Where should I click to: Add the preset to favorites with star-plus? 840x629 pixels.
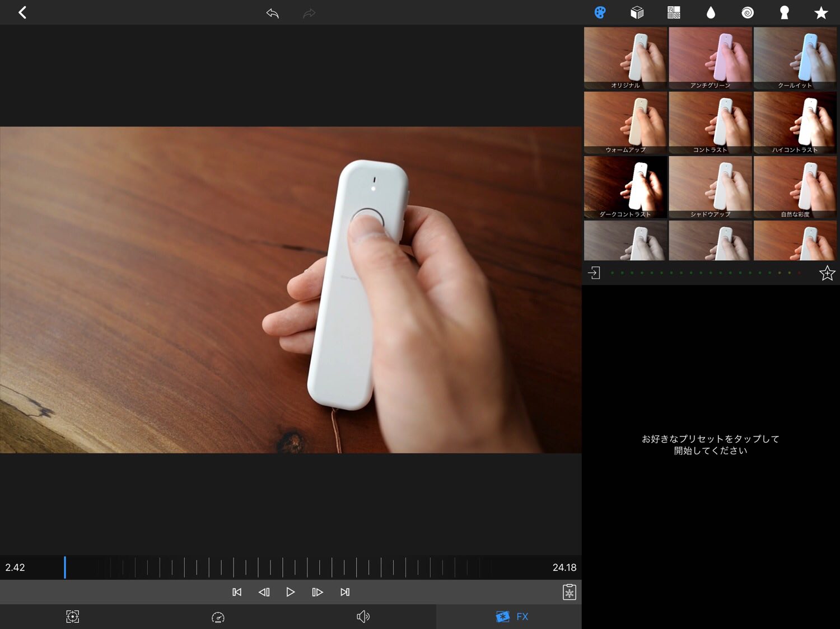point(827,273)
